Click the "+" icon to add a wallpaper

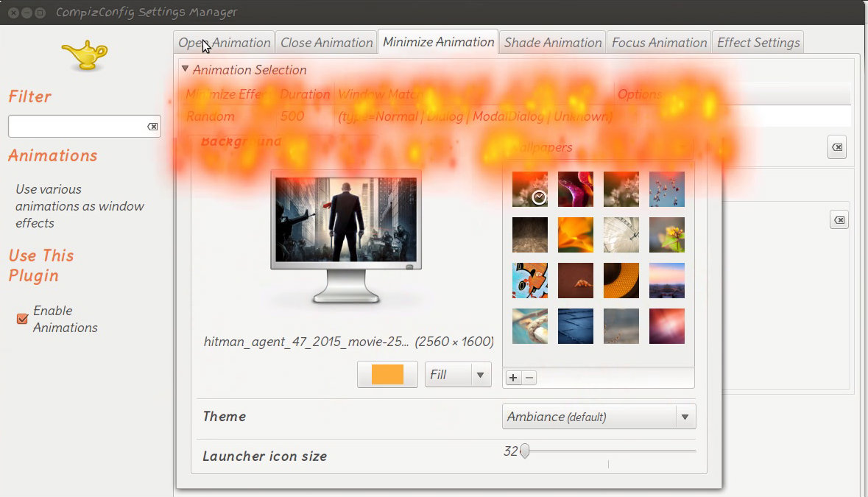pos(512,377)
